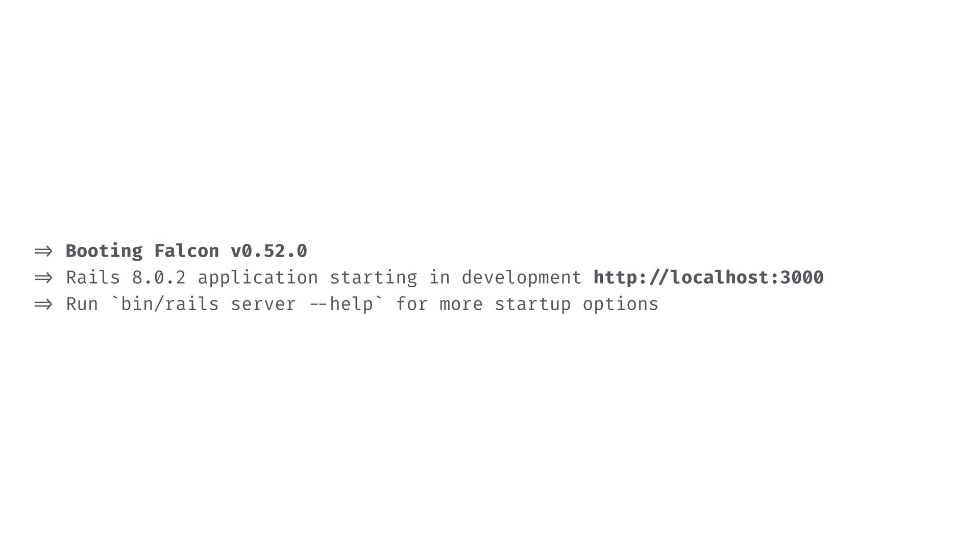The width and height of the screenshot is (980, 551).
Task: Click the --help flag text
Action: tap(340, 304)
